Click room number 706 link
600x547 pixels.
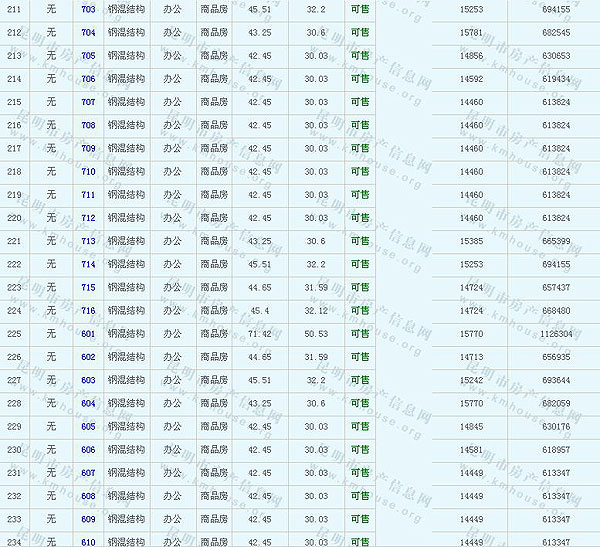[x=88, y=79]
